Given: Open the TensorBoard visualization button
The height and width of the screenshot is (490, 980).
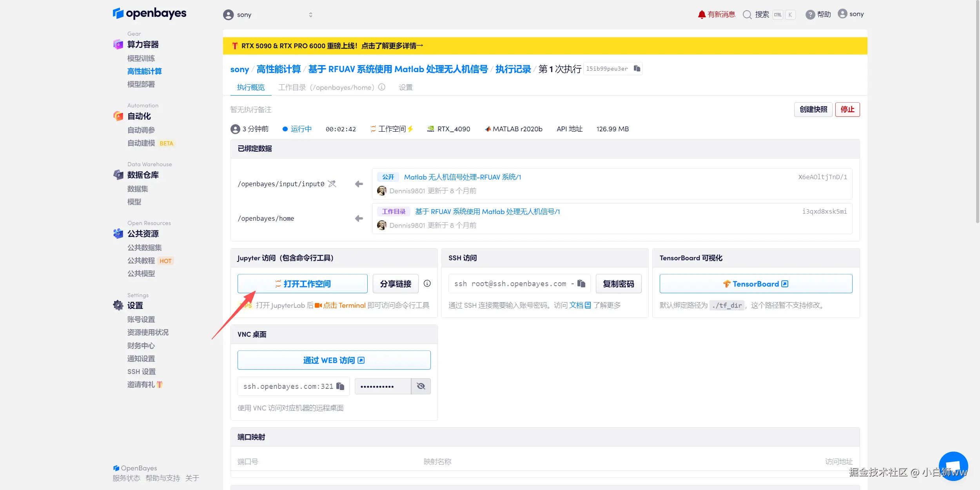Looking at the screenshot, I should tap(755, 283).
